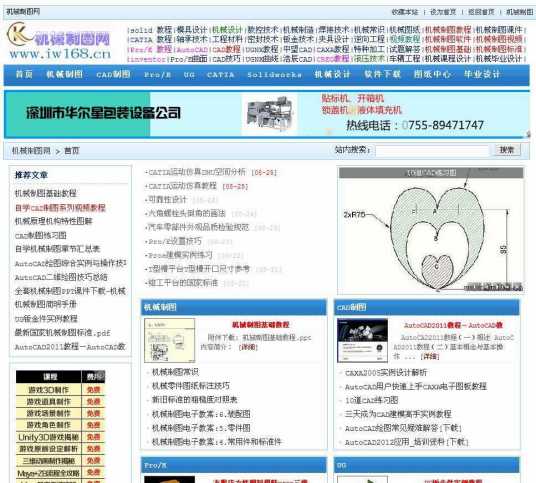Open Pro/E设置技巧 news item

click(x=175, y=241)
